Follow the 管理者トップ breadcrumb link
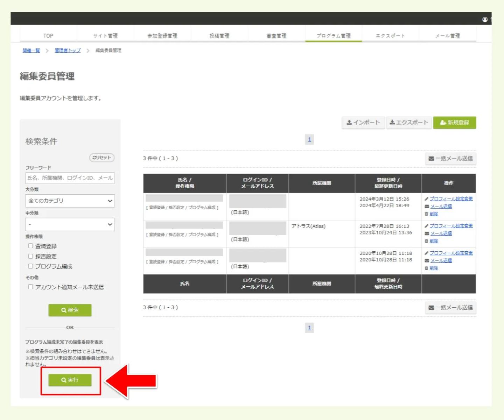The width and height of the screenshot is (504, 420). coord(68,50)
